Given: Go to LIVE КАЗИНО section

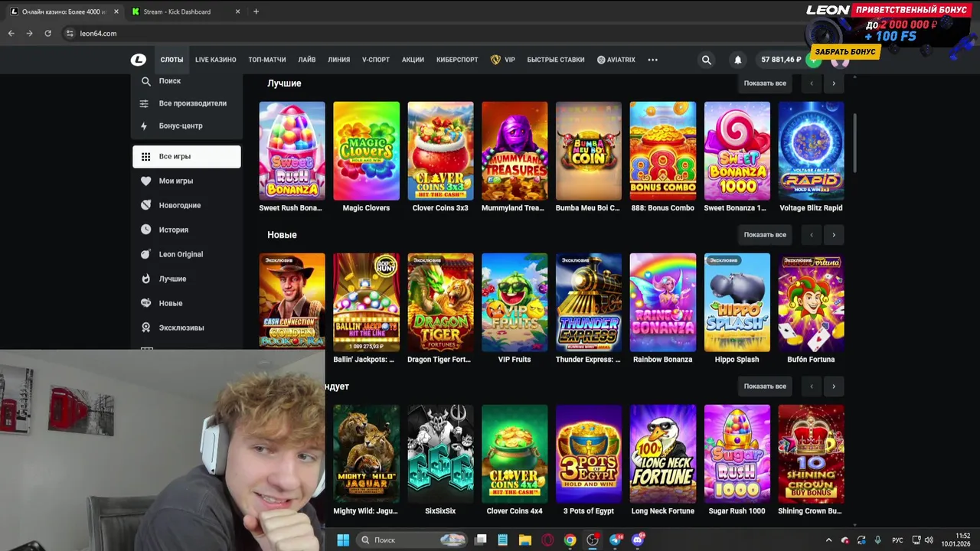Looking at the screenshot, I should [x=215, y=60].
